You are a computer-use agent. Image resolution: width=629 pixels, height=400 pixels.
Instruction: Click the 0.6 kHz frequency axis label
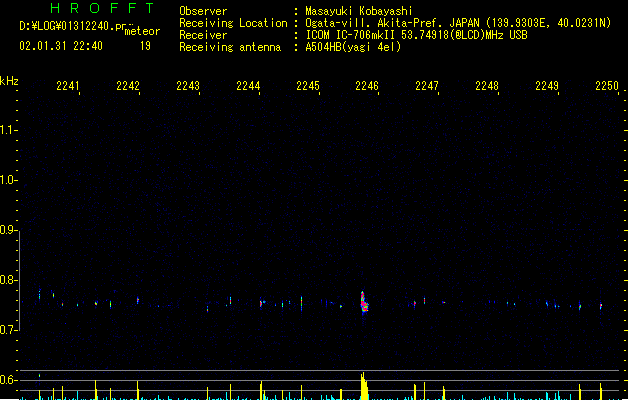pos(8,380)
